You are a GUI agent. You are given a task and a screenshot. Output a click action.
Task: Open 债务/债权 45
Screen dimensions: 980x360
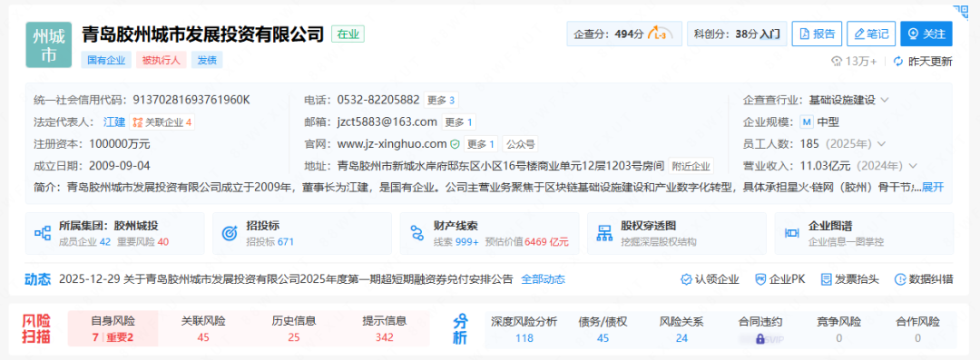[603, 329]
